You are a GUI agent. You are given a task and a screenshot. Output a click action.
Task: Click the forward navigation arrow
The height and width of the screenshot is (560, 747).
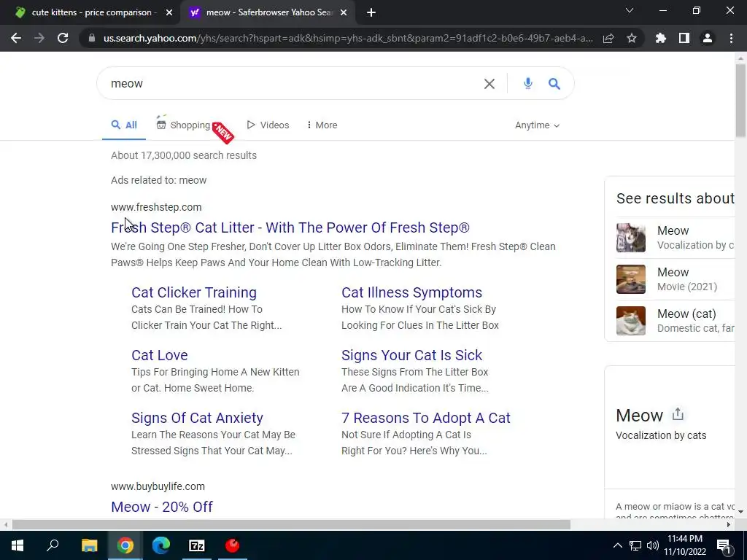[x=39, y=38]
